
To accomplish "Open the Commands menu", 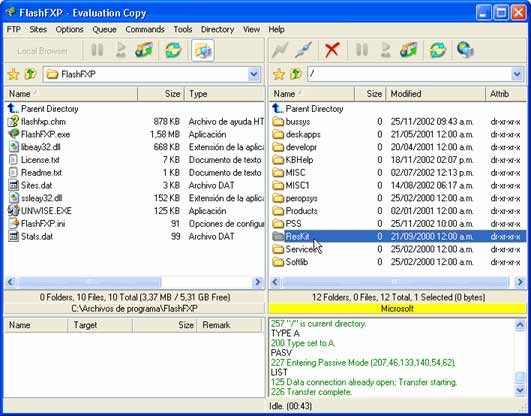I will click(x=145, y=29).
